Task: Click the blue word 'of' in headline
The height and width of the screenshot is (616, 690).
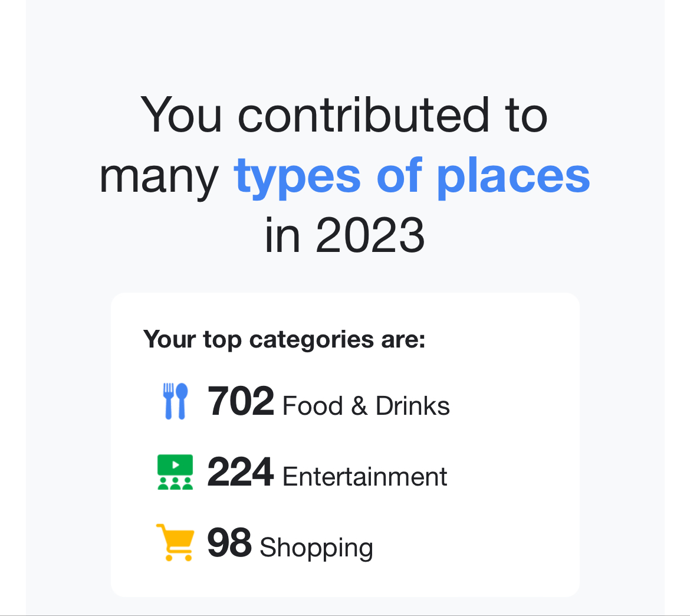Action: (x=399, y=175)
